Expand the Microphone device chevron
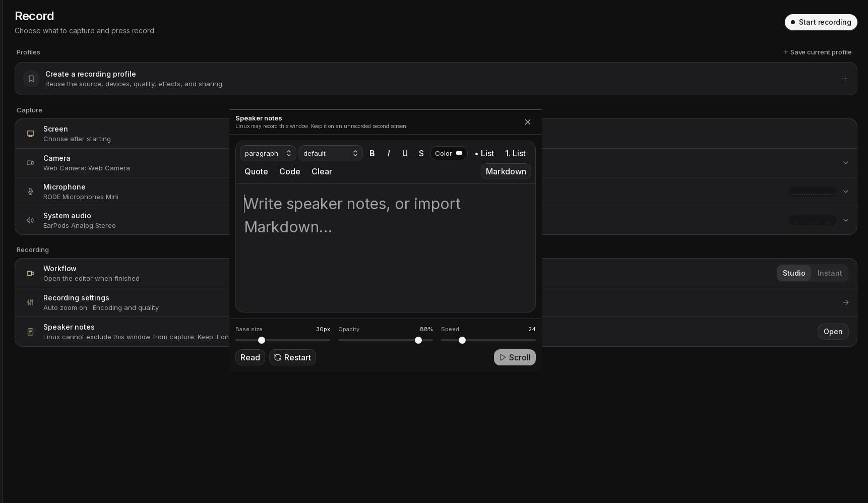This screenshot has height=503, width=868. [x=846, y=192]
